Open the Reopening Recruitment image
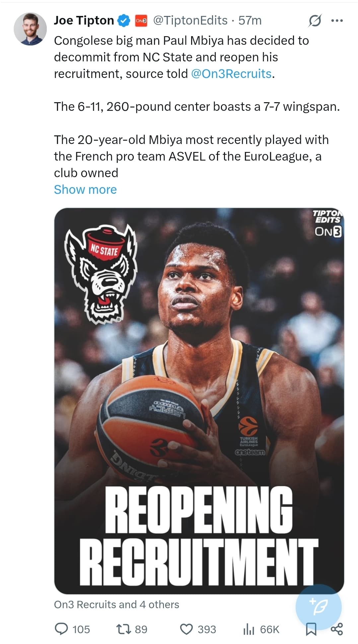This screenshot has width=358, height=644. coord(199,401)
